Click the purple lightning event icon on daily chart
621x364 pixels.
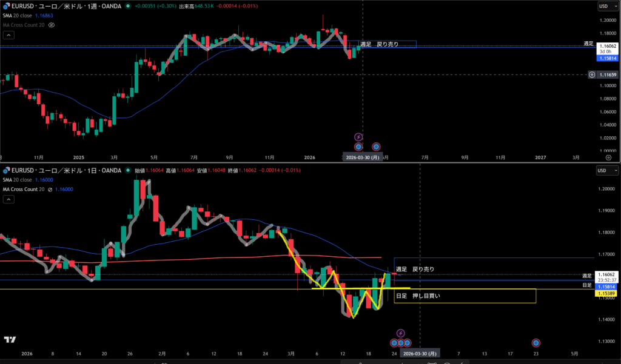pos(400,333)
